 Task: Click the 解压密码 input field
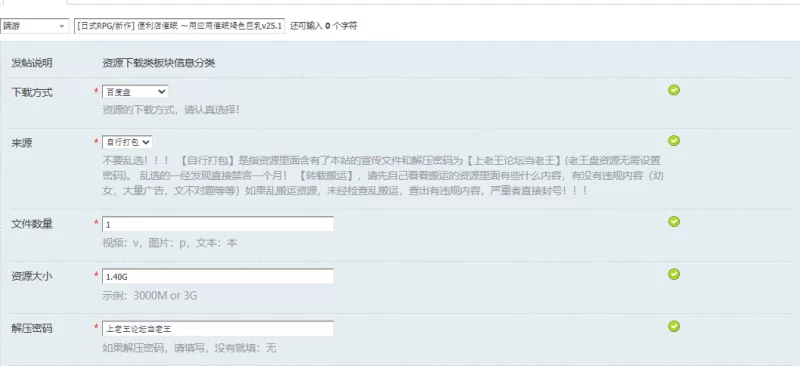click(218, 329)
